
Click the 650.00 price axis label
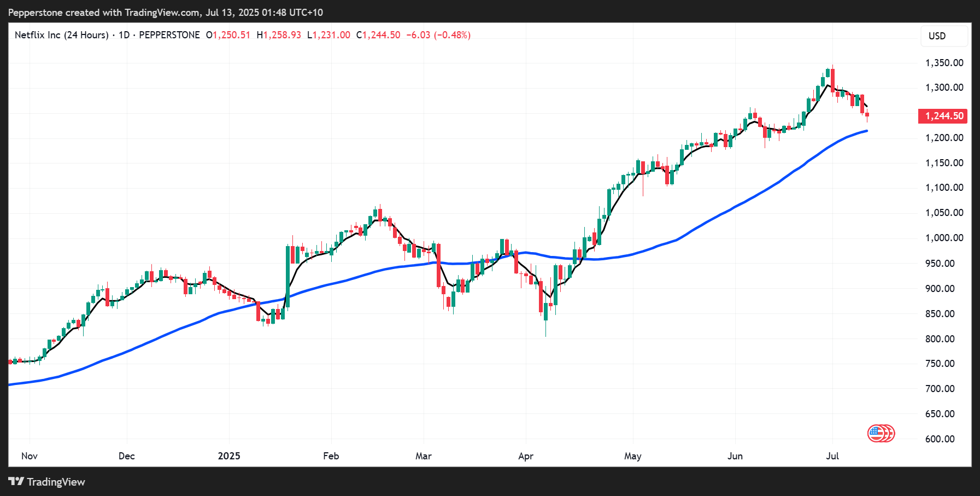pyautogui.click(x=940, y=414)
